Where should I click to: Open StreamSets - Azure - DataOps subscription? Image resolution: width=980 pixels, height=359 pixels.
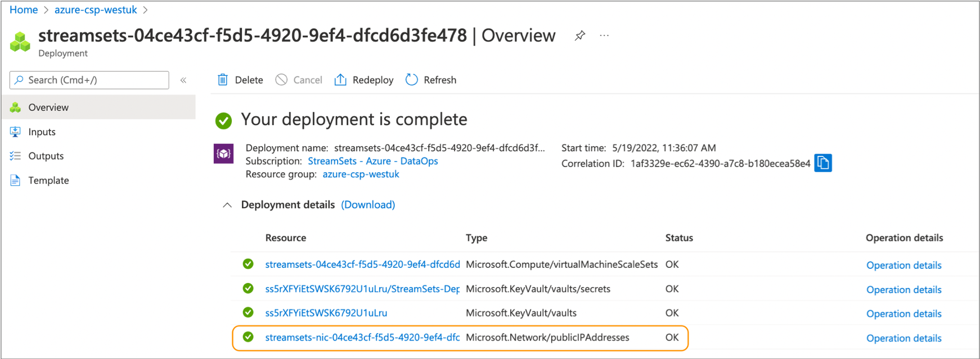(372, 161)
